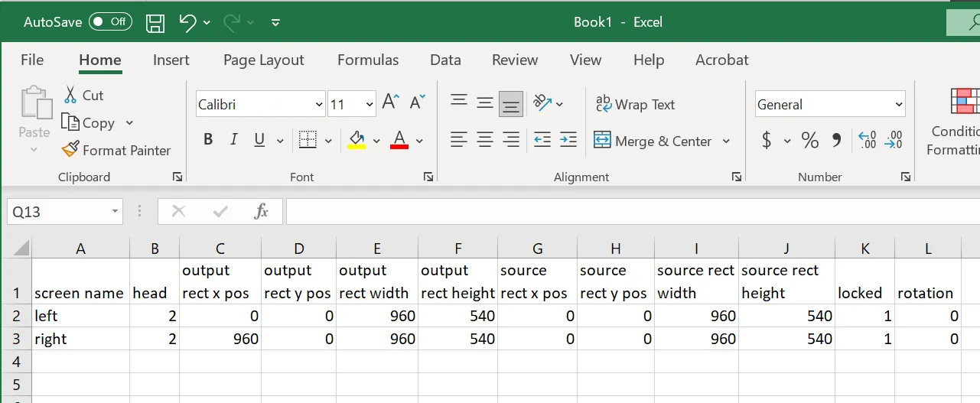
Task: Click the Increase Decimal icon
Action: click(x=867, y=140)
